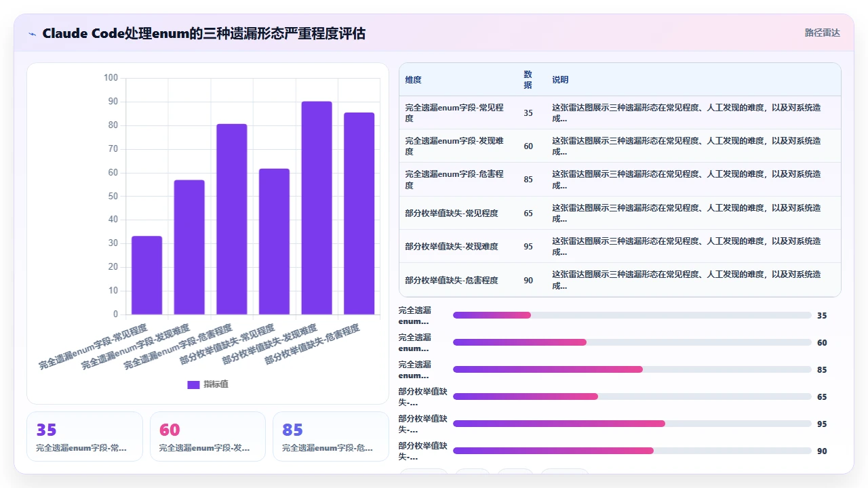Select the tallest bar 部分枚举值缺失-发现难度
This screenshot has height=488, width=868.
tap(317, 208)
